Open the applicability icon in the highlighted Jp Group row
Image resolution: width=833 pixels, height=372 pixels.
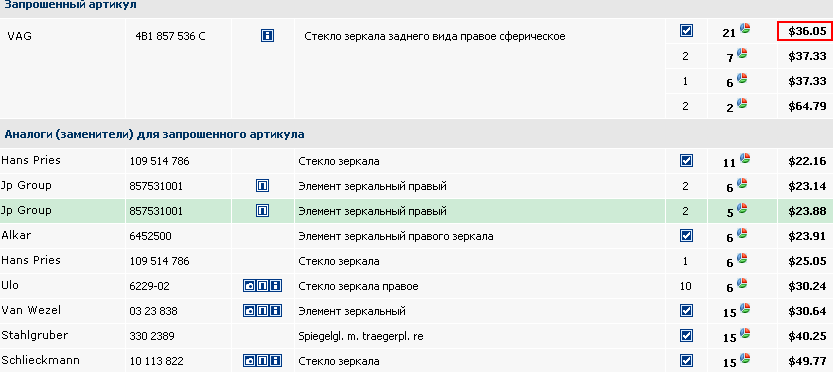pos(262,211)
